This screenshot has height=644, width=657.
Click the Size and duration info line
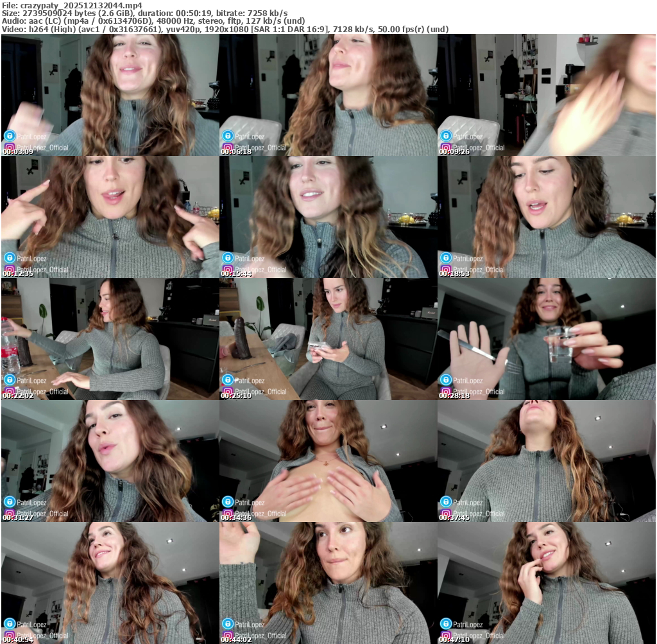click(144, 13)
